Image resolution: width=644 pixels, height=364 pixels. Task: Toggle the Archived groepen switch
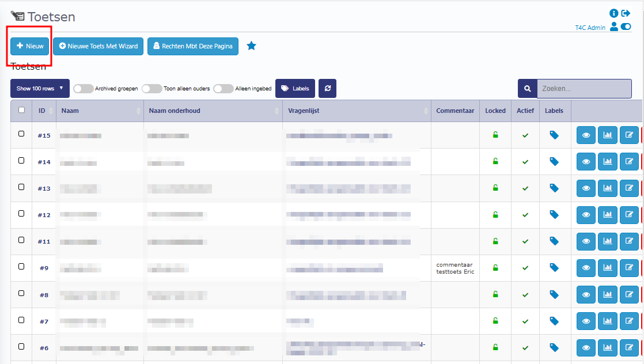84,89
